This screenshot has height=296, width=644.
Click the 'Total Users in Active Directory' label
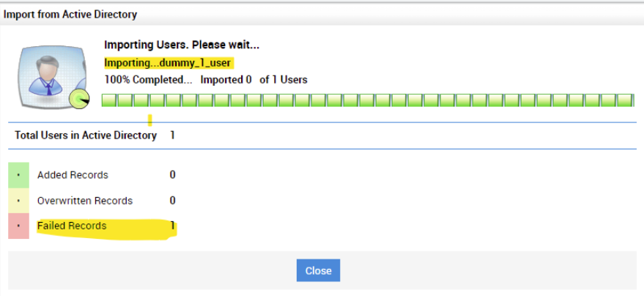pyautogui.click(x=86, y=135)
